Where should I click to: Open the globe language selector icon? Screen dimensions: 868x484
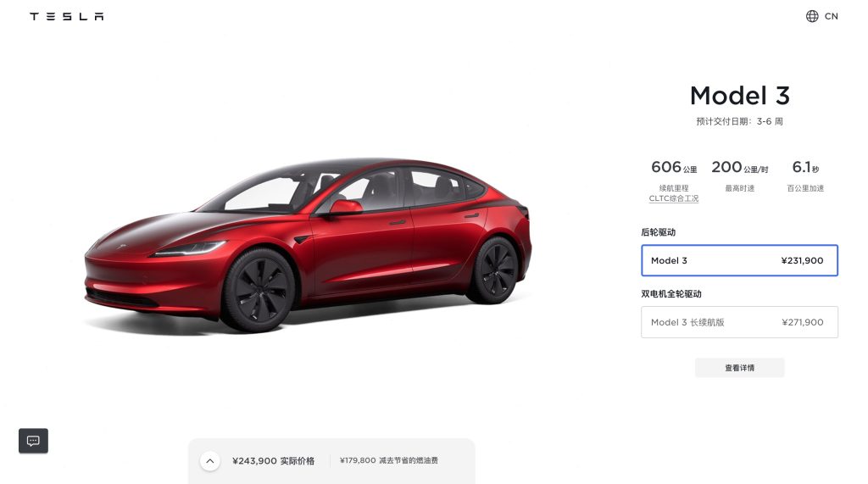tap(811, 16)
